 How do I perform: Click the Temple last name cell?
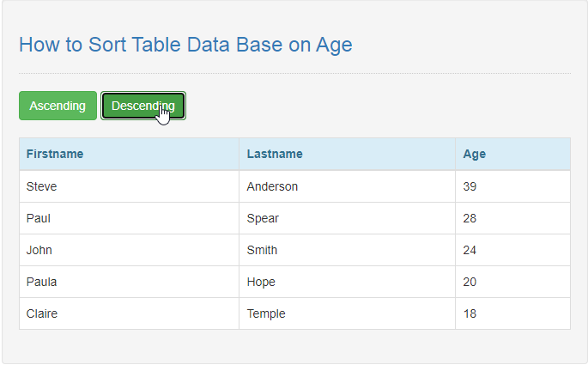348,313
